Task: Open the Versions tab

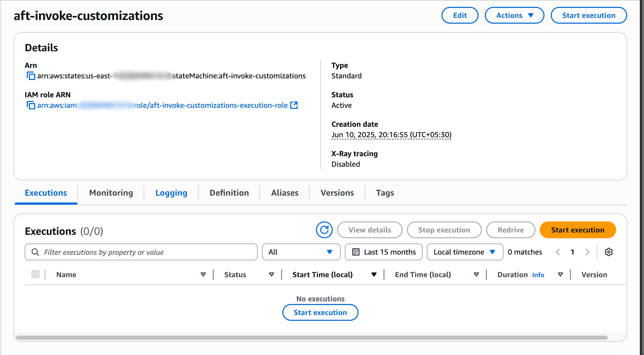Action: 337,193
